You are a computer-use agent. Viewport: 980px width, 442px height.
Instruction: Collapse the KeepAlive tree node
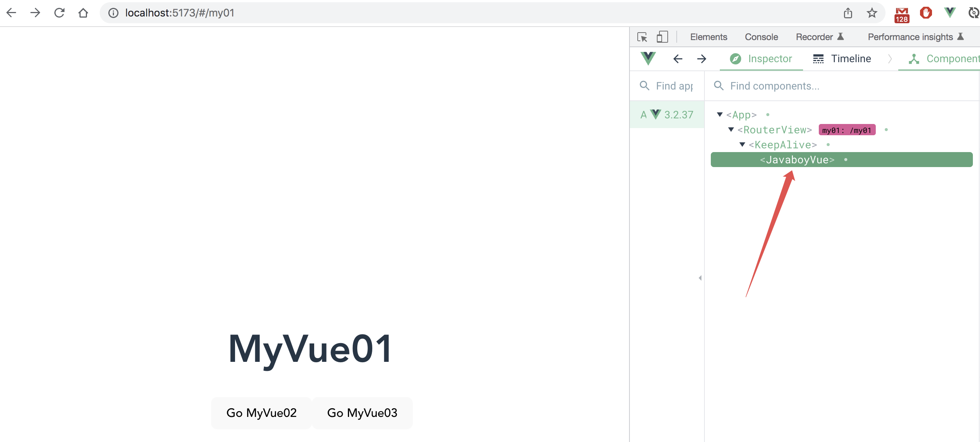(x=742, y=145)
